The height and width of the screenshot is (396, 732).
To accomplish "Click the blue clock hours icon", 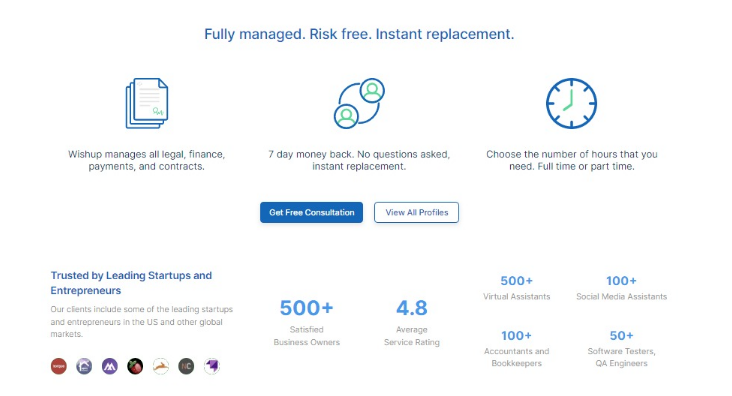I will click(x=571, y=103).
